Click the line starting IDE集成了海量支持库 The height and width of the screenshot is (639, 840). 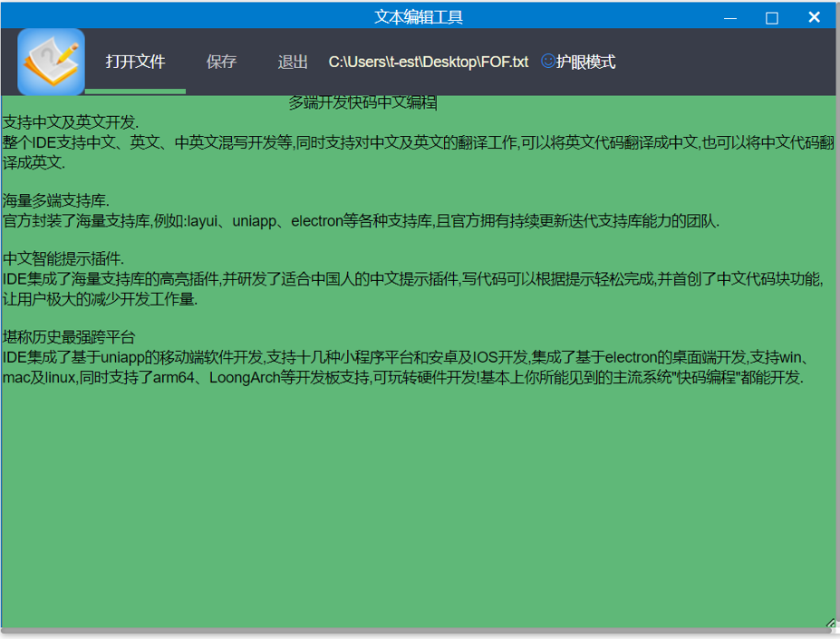coord(412,279)
